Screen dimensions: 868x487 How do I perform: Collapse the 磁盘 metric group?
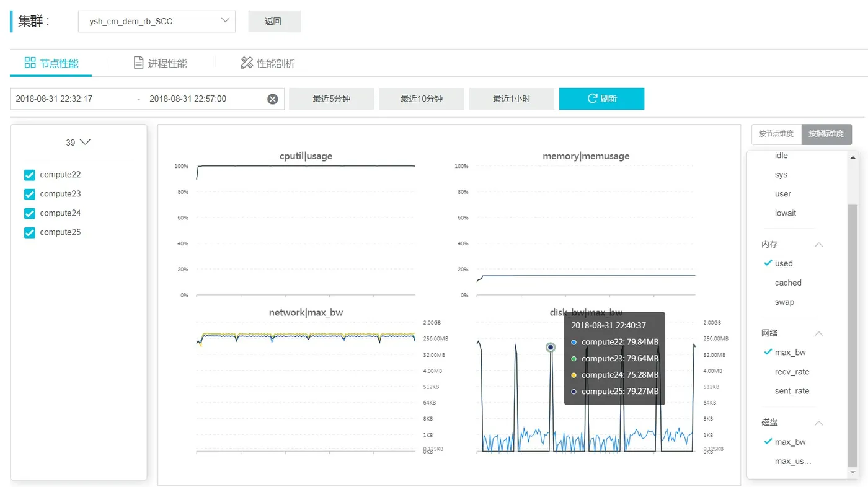tap(818, 423)
